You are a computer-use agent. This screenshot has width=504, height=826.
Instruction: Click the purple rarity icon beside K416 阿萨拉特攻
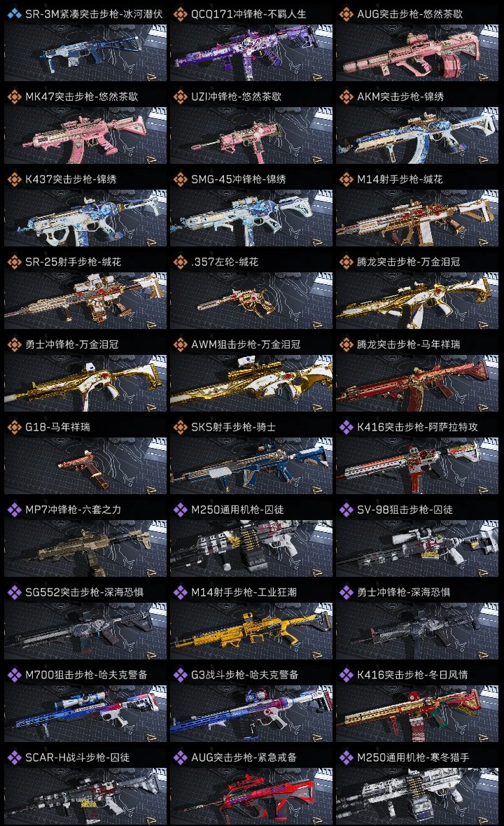(346, 427)
